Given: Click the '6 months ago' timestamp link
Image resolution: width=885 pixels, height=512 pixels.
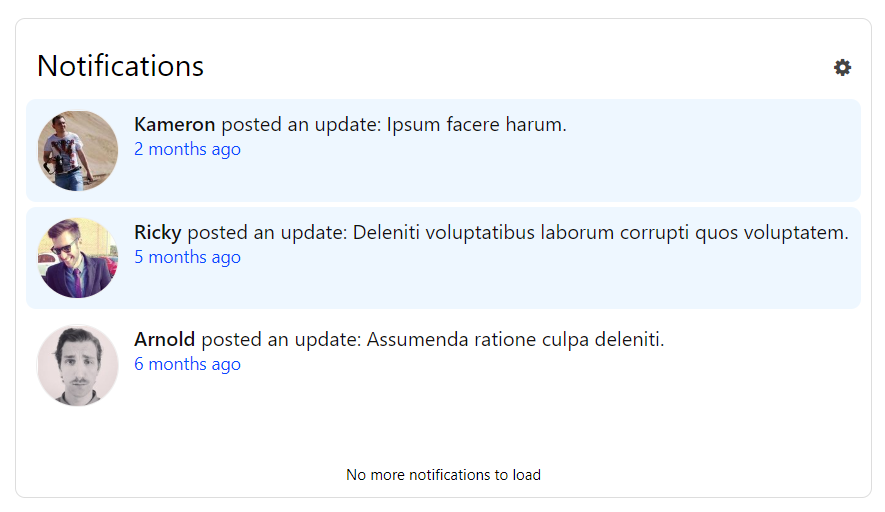Looking at the screenshot, I should 187,364.
